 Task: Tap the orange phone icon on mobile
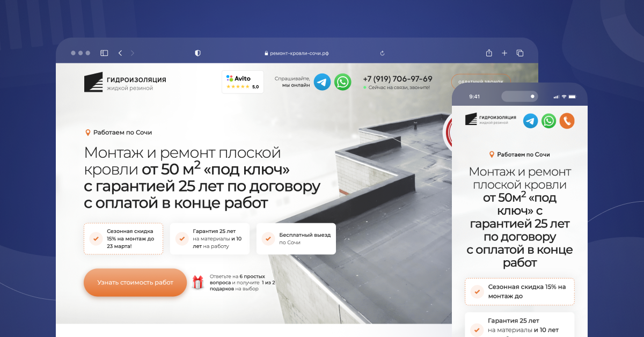(567, 121)
